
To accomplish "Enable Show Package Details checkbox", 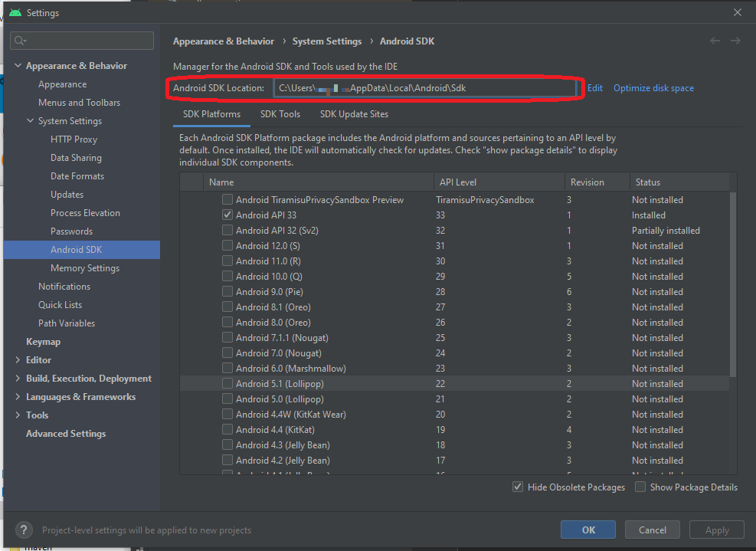I will [640, 487].
